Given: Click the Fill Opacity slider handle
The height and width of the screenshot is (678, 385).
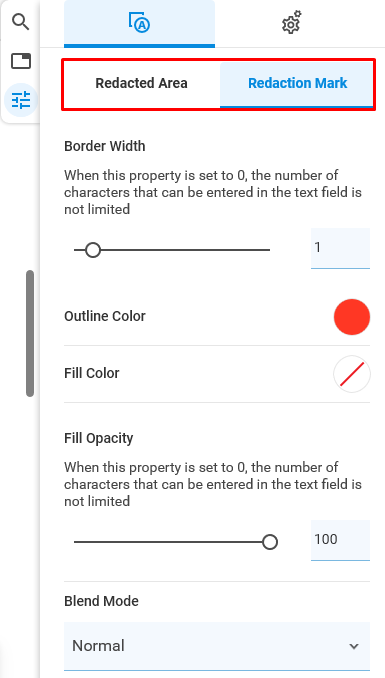Looking at the screenshot, I should [x=270, y=542].
